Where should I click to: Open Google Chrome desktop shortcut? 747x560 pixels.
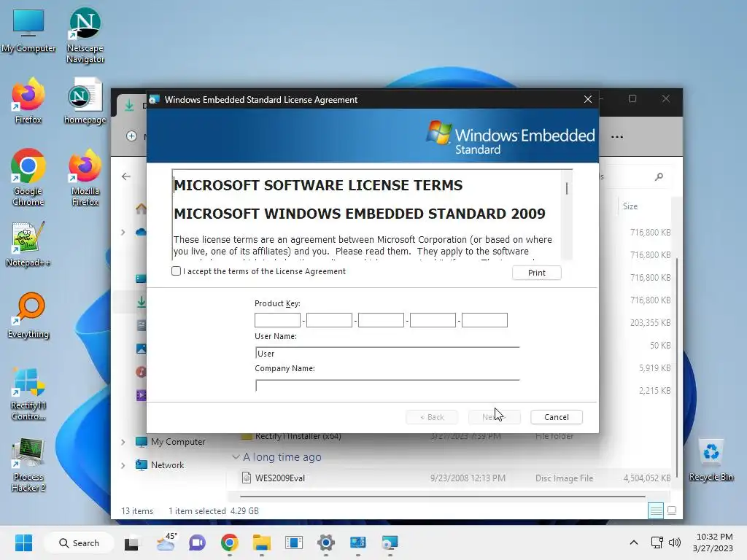pos(28,177)
